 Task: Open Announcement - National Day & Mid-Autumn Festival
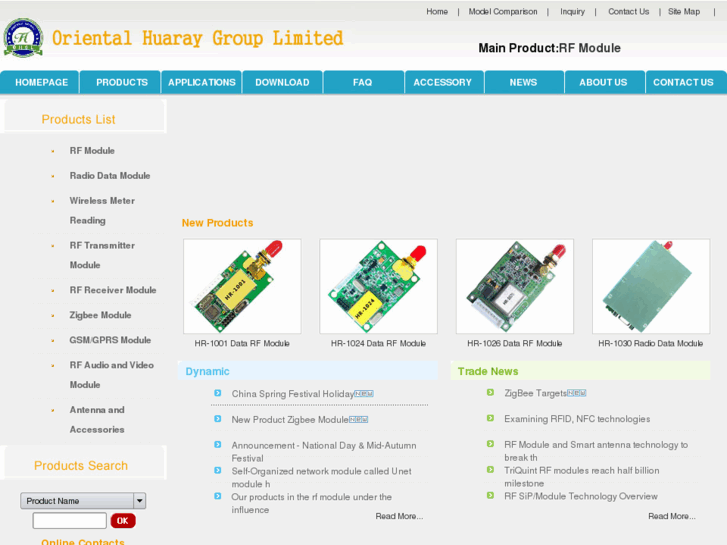click(x=324, y=451)
